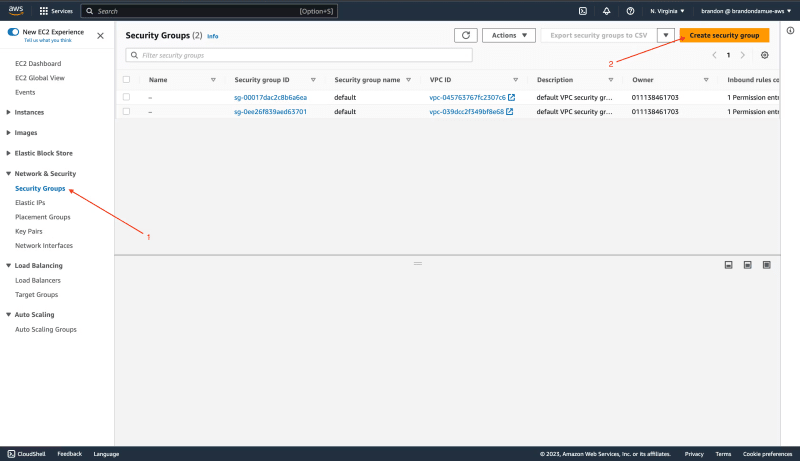
Task: Open table preferences gear
Action: 764,55
